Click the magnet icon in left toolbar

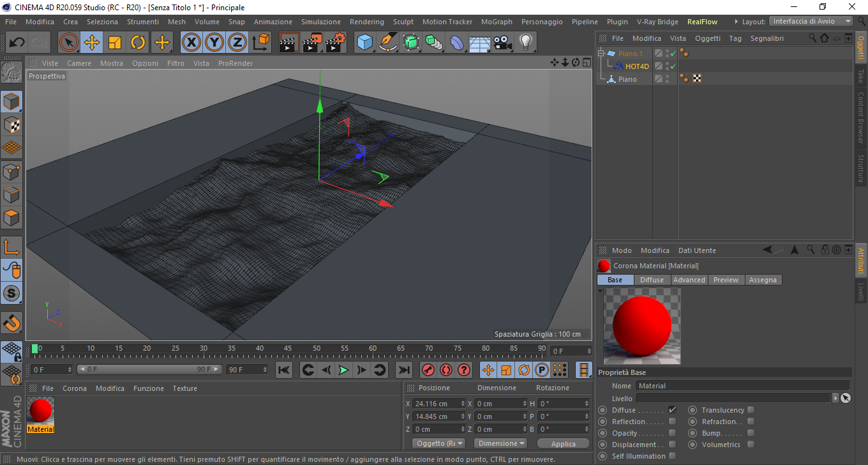(11, 322)
